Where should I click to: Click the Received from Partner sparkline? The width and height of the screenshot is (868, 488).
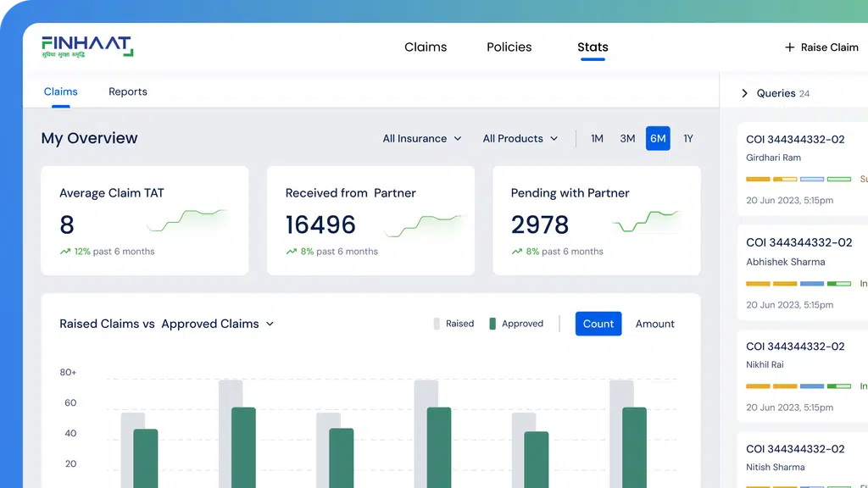click(424, 225)
